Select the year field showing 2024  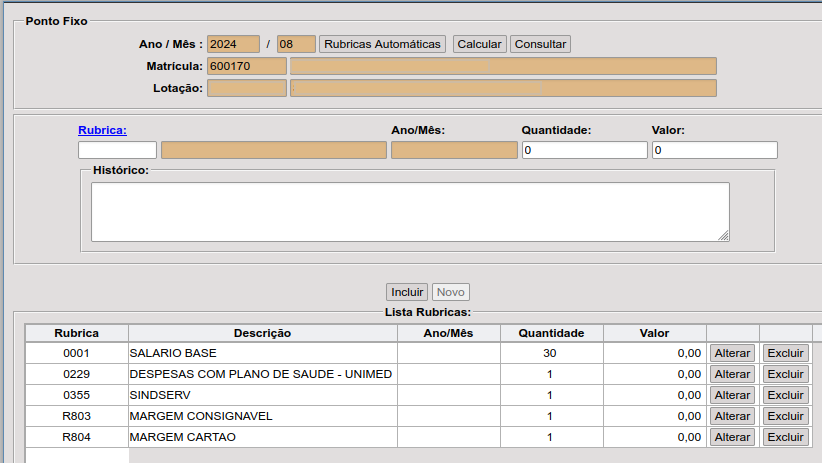point(233,44)
